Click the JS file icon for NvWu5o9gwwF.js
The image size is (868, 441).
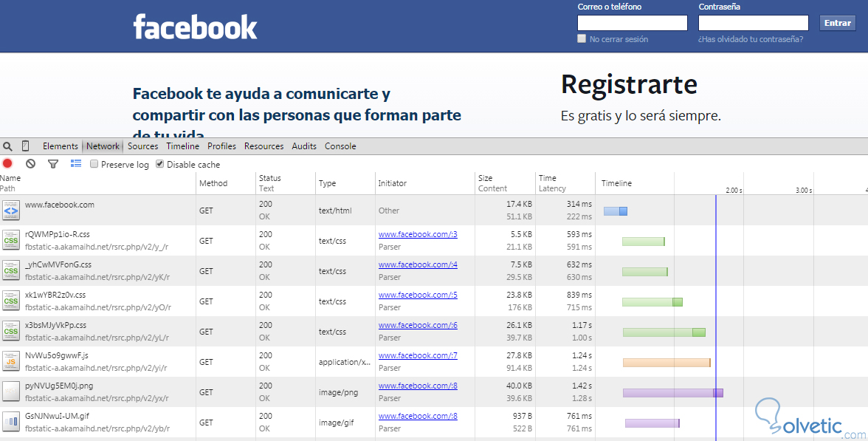pyautogui.click(x=10, y=362)
